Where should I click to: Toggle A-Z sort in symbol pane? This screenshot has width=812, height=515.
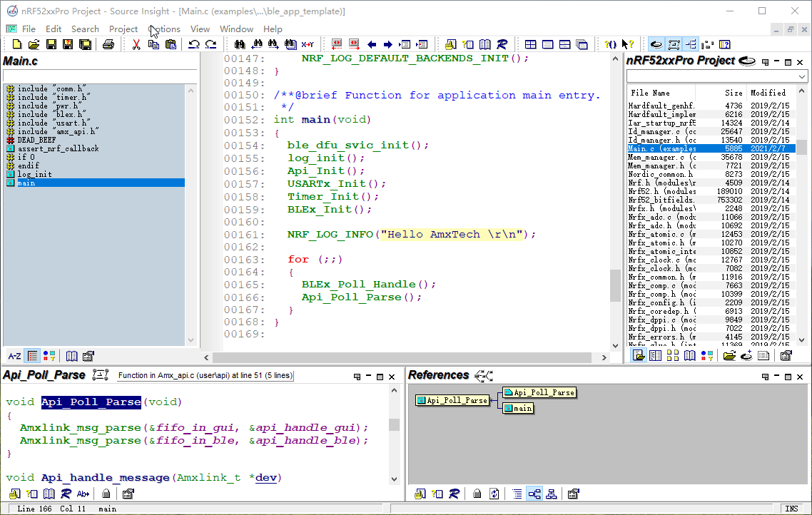(14, 356)
